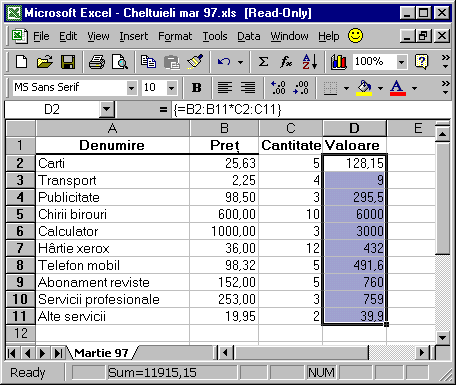Open the Undo history dropdown arrow
Image resolution: width=456 pixels, height=385 pixels.
240,62
